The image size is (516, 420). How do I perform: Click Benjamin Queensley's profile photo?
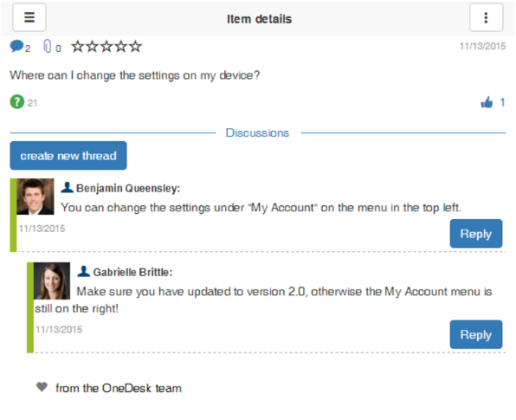(35, 197)
